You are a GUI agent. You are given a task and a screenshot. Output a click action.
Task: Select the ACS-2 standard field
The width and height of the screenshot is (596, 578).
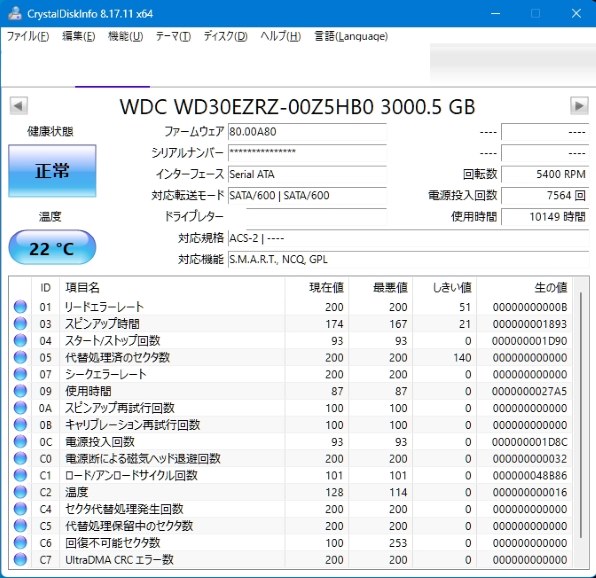(408, 238)
